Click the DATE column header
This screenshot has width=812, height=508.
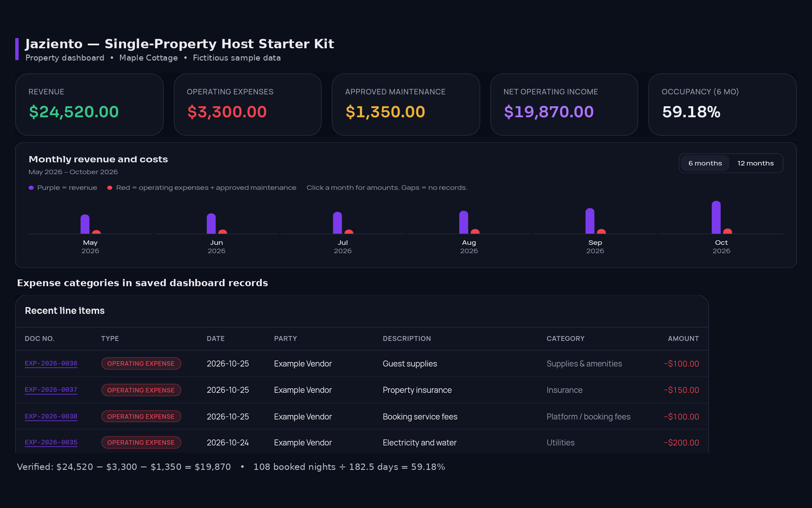click(216, 338)
